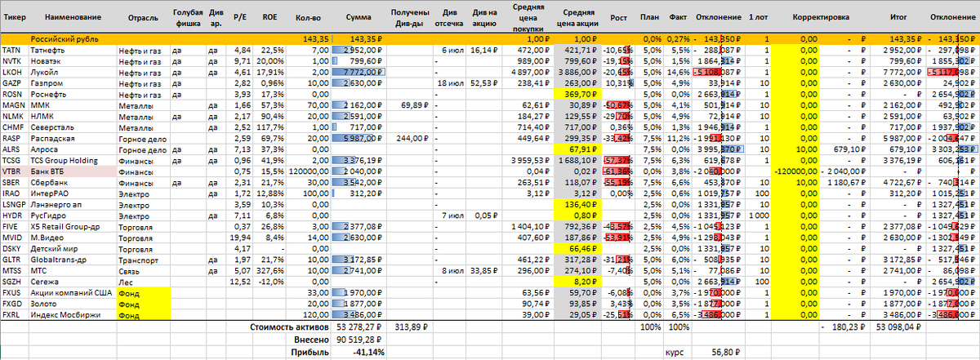Click the 'Прибыль' label cell
This screenshot has height=360, width=980.
click(x=310, y=352)
